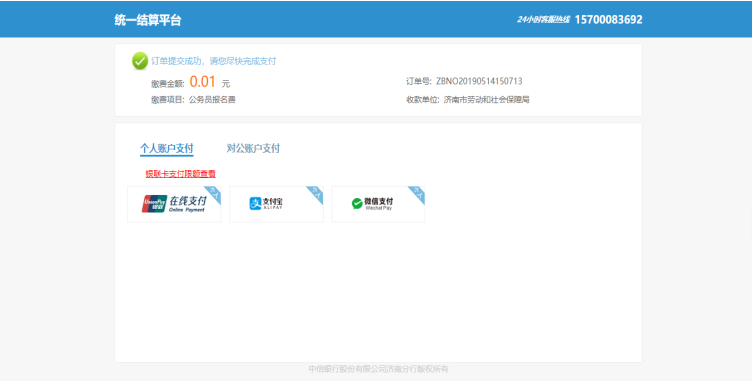Click order number ZBNO20190514150713
The height and width of the screenshot is (388, 752).
pos(479,81)
